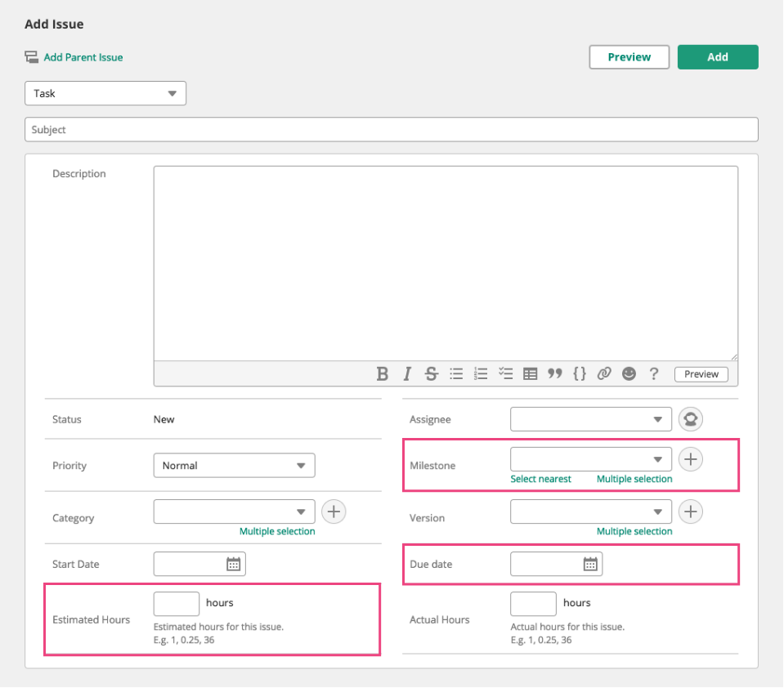Insert a link in the description
Image resolution: width=784 pixels, height=688 pixels.
click(604, 373)
